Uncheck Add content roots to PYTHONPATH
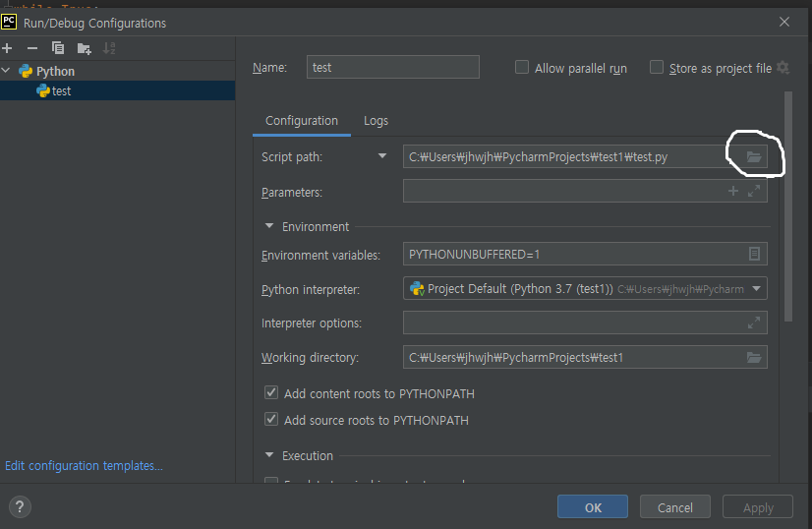This screenshot has height=529, width=812. pos(271,392)
